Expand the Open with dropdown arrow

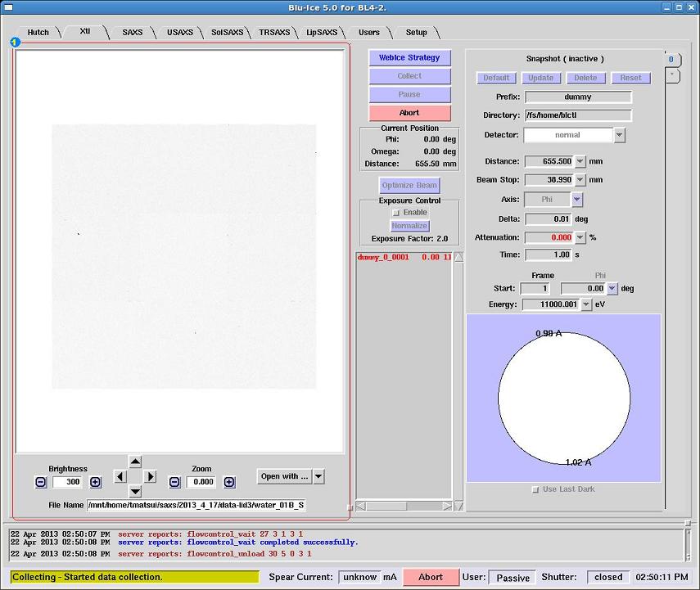point(318,476)
